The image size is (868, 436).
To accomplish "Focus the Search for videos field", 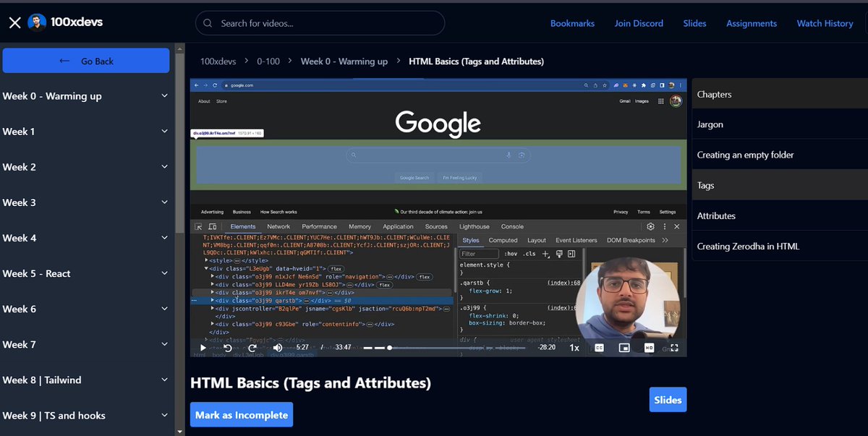I will tap(320, 23).
